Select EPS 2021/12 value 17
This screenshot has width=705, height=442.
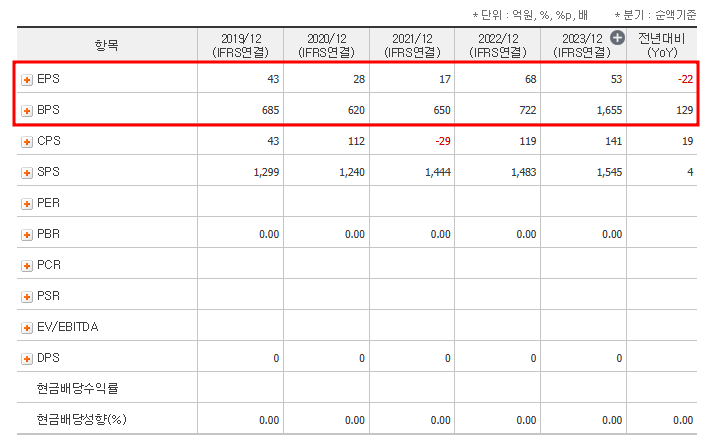coord(445,79)
